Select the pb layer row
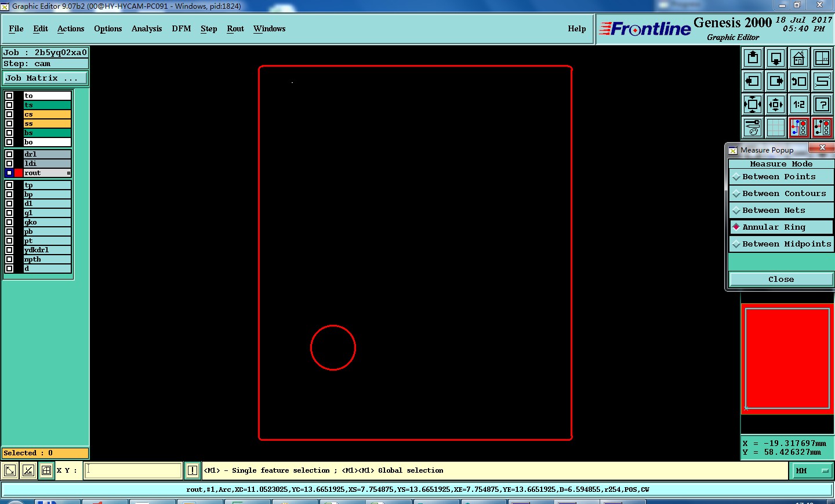Image resolution: width=835 pixels, height=504 pixels. tap(48, 231)
